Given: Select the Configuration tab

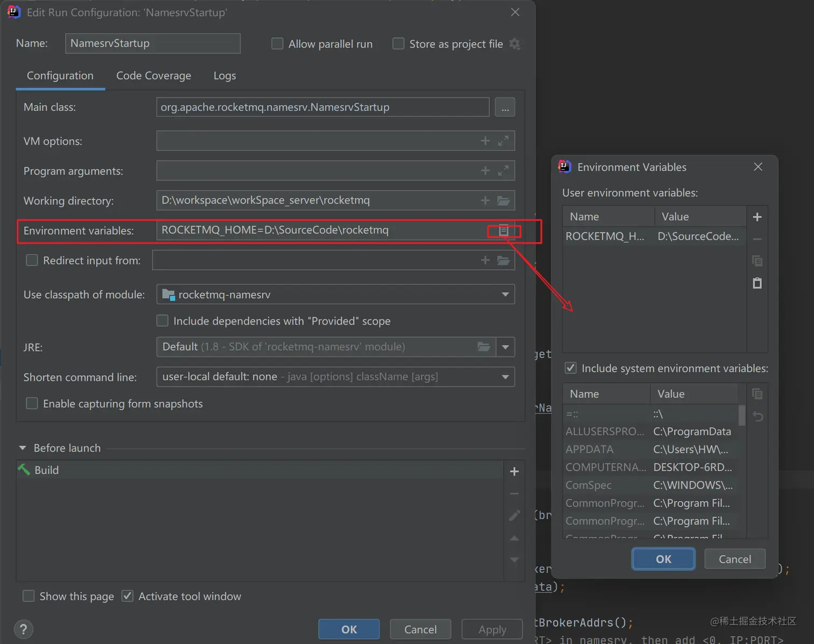Looking at the screenshot, I should point(60,76).
